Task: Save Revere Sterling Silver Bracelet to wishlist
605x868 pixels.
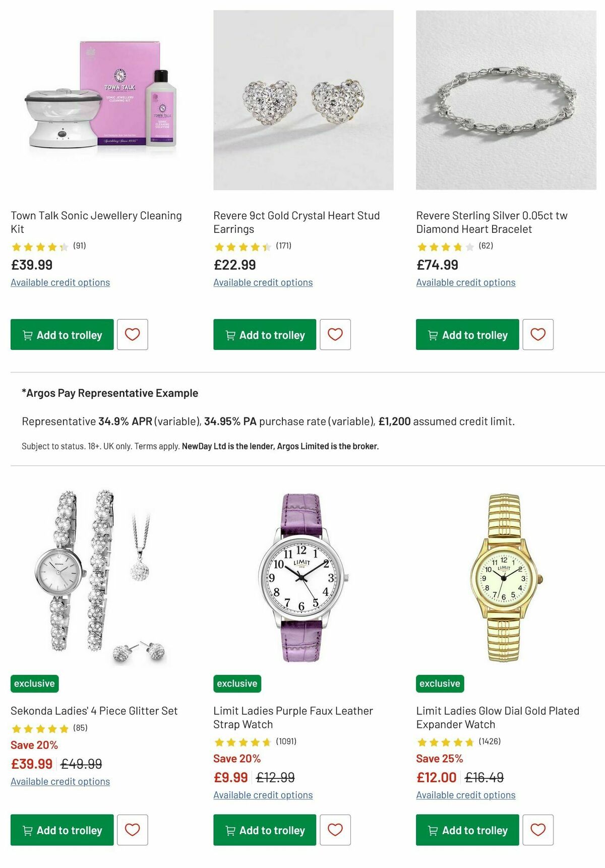Action: (x=538, y=335)
